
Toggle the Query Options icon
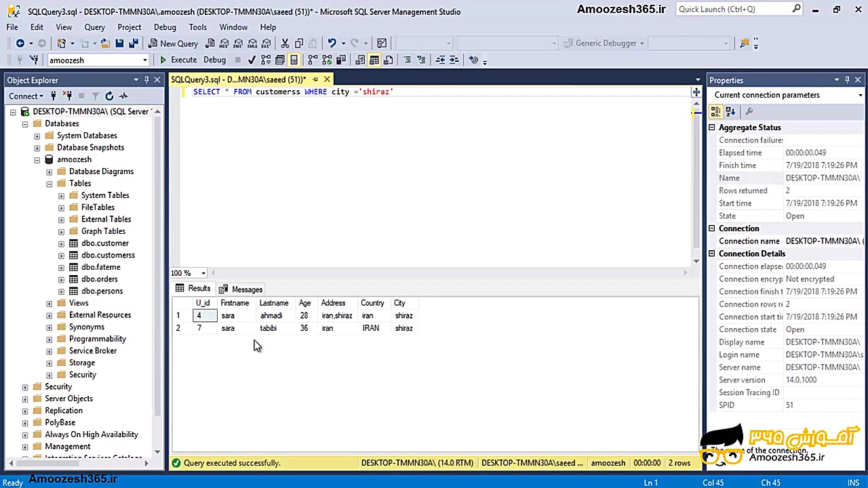point(279,60)
